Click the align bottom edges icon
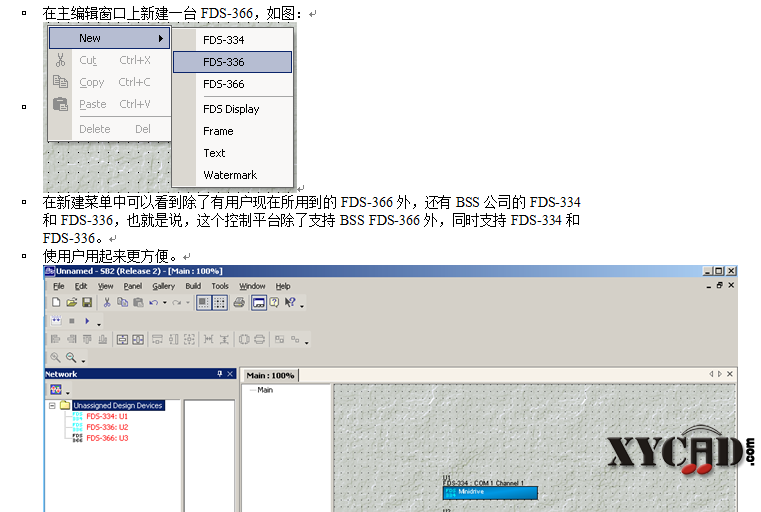 click(103, 339)
